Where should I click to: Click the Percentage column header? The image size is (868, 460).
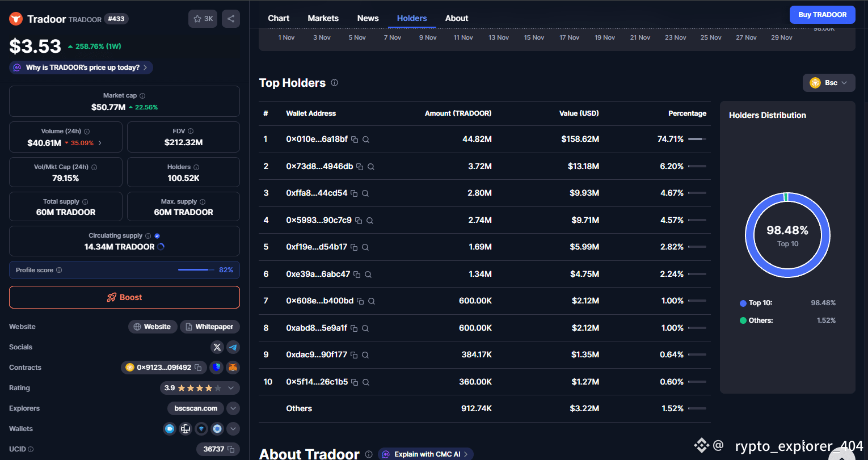687,113
